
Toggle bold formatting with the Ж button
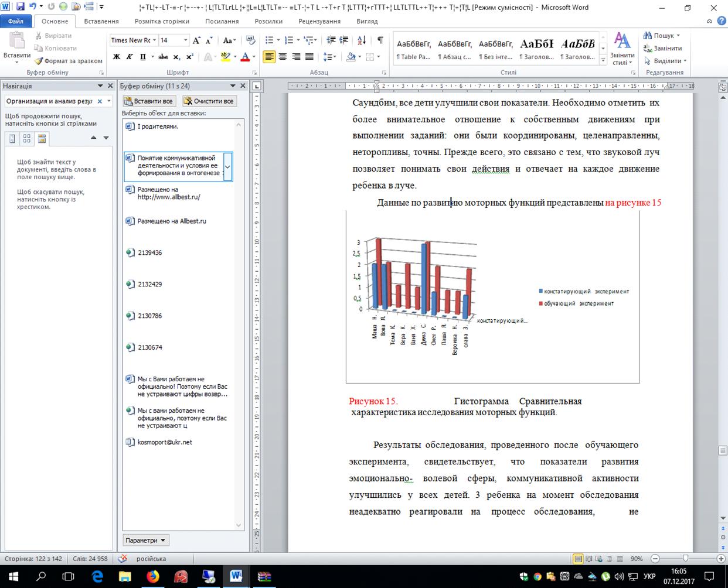coord(116,57)
